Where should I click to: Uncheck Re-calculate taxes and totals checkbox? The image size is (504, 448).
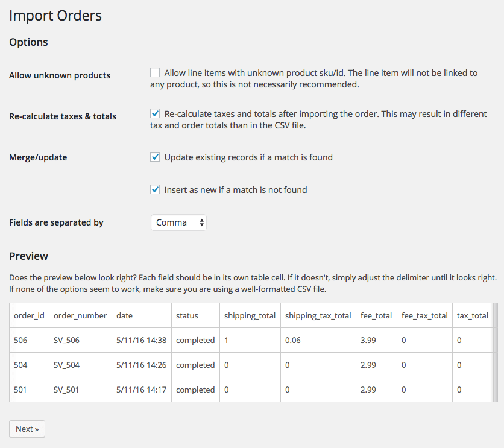pos(155,113)
